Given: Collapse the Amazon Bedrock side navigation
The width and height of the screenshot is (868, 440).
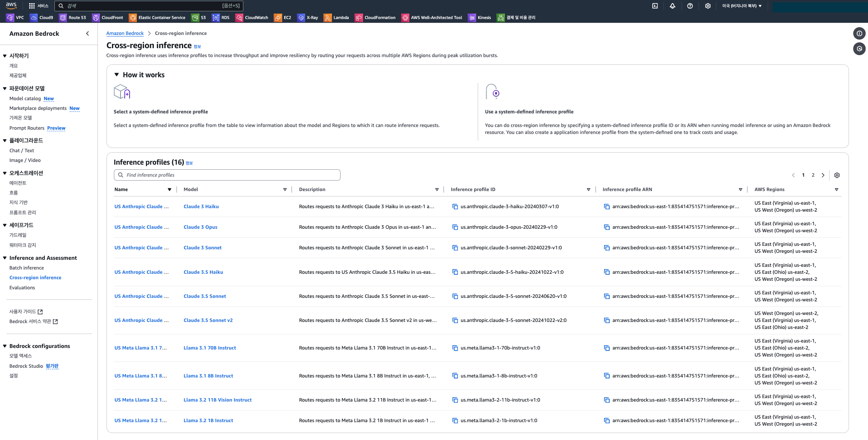Looking at the screenshot, I should click(x=87, y=33).
